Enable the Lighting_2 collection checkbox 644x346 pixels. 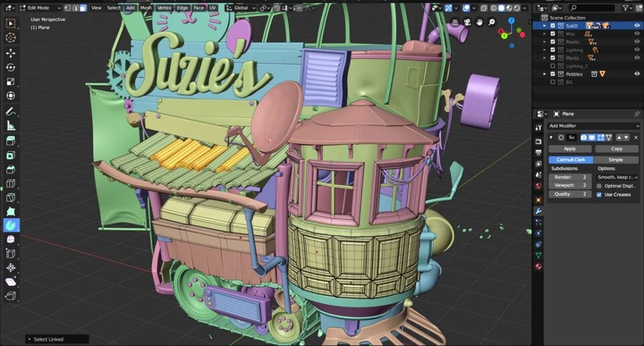click(552, 66)
